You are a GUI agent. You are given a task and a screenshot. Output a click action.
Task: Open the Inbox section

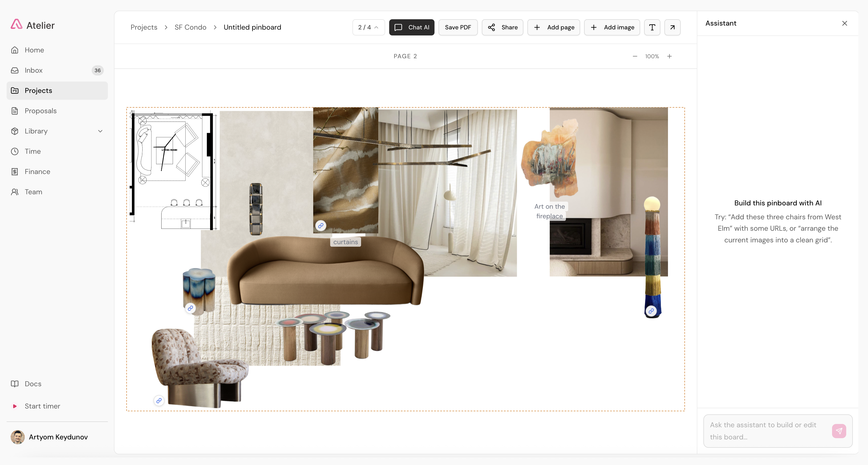tap(57, 70)
